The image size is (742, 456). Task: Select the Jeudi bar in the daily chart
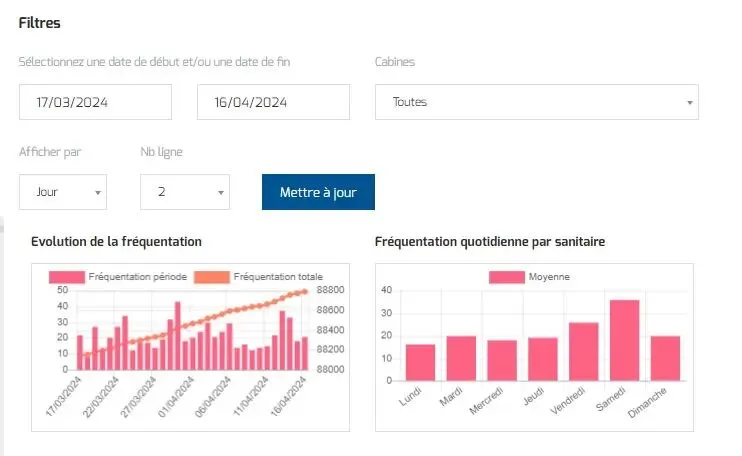pos(542,360)
